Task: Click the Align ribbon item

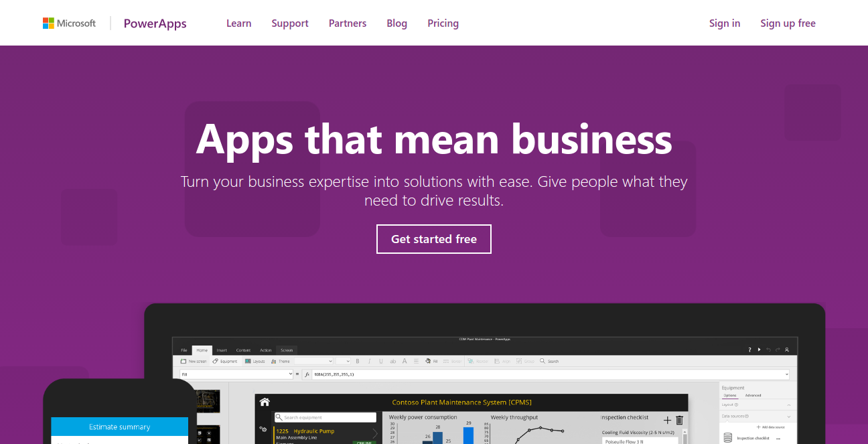Action: click(x=502, y=361)
